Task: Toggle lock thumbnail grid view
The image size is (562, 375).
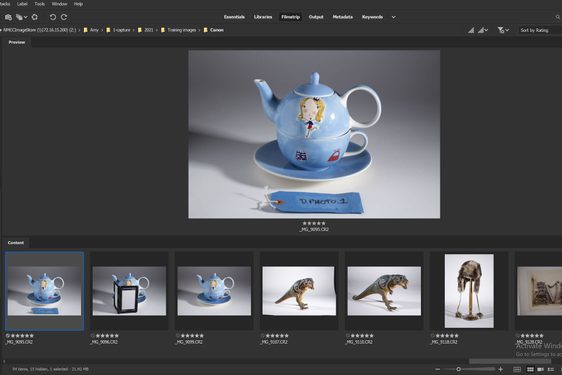Action: [517, 369]
